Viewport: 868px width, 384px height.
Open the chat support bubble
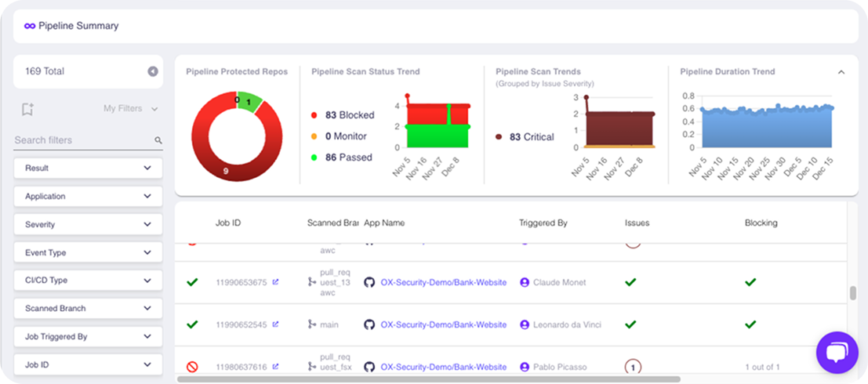coord(837,353)
